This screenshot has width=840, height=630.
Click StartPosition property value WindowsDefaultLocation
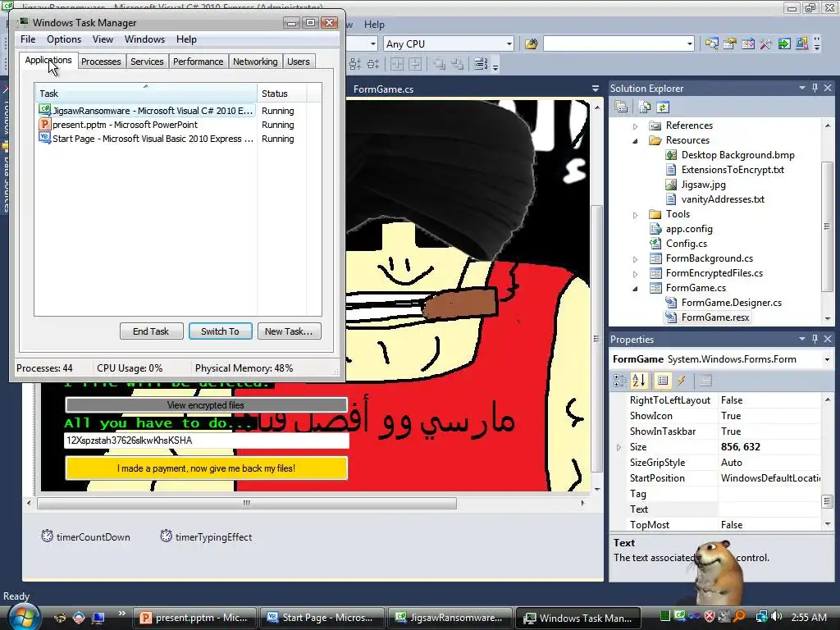tap(769, 478)
